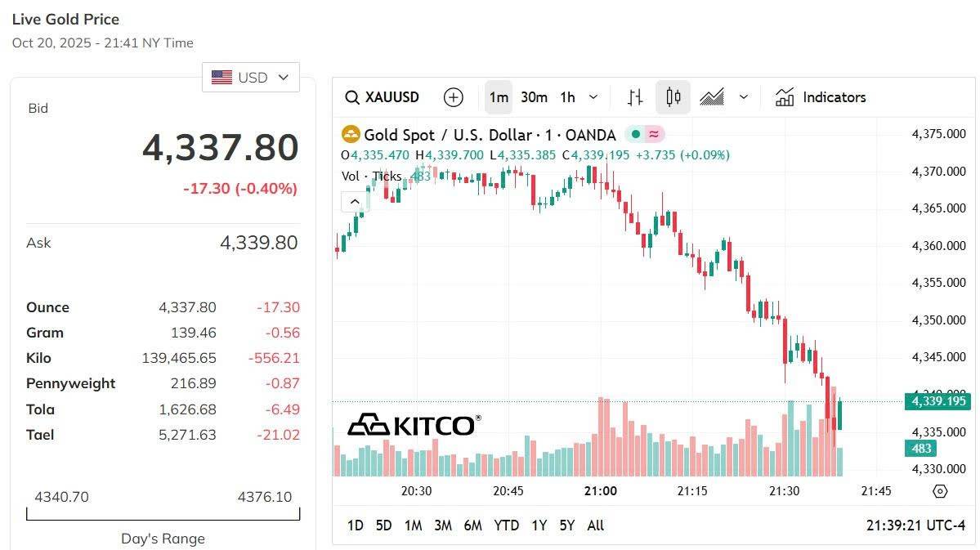Image resolution: width=980 pixels, height=550 pixels.
Task: Click the 4,339.195 price tag label
Action: pos(937,401)
